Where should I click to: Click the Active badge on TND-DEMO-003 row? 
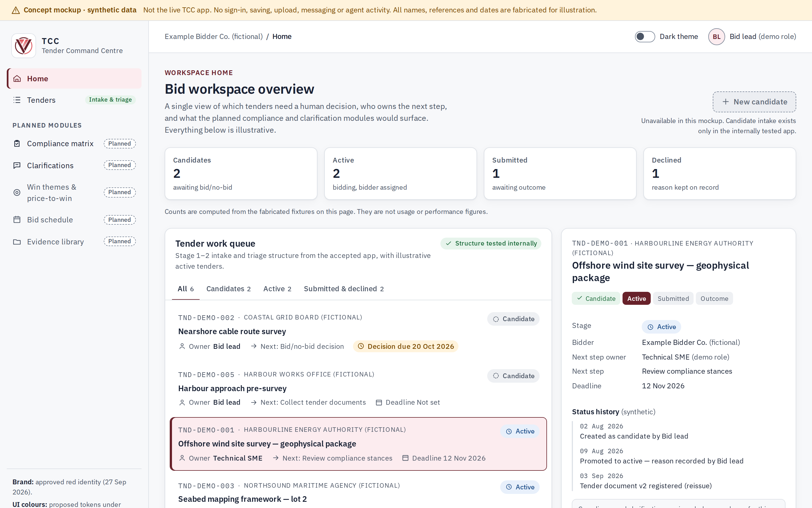coord(520,487)
